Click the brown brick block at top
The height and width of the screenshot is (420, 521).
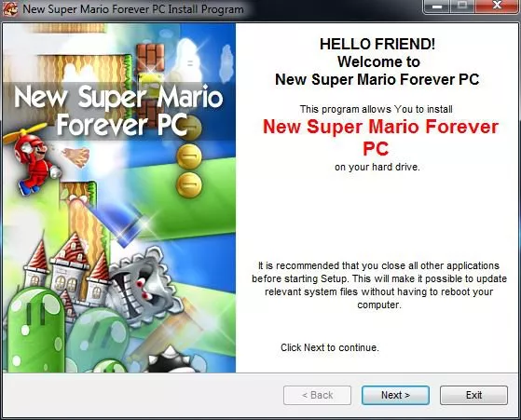tap(151, 58)
